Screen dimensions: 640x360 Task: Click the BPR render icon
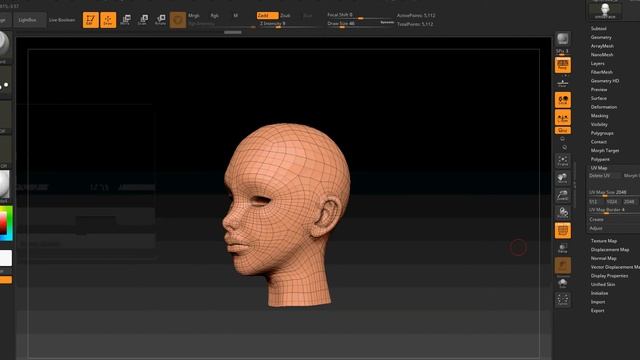(x=563, y=39)
